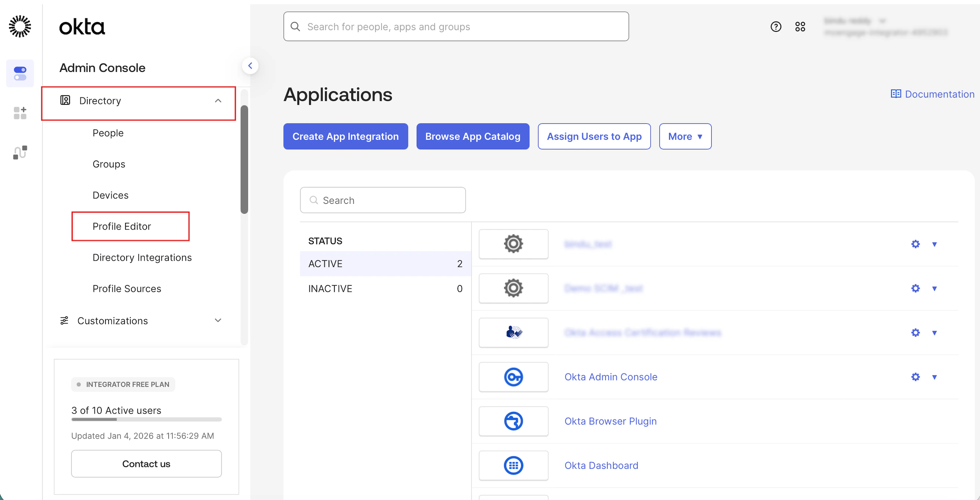Filter applications by INACTIVE status

(385, 289)
